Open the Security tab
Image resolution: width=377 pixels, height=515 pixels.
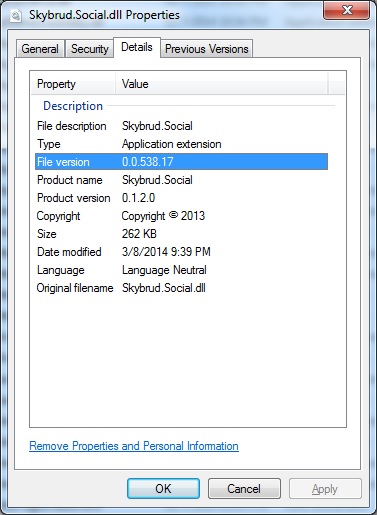pyautogui.click(x=90, y=49)
